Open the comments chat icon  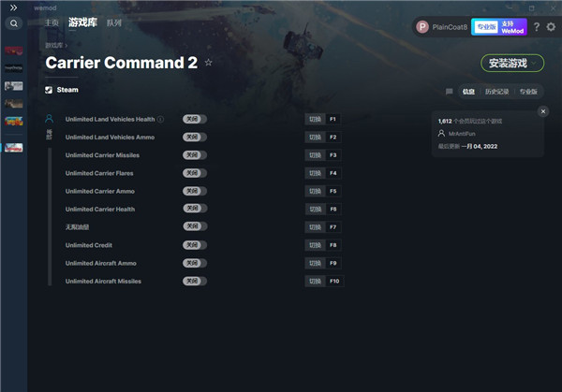coord(449,92)
